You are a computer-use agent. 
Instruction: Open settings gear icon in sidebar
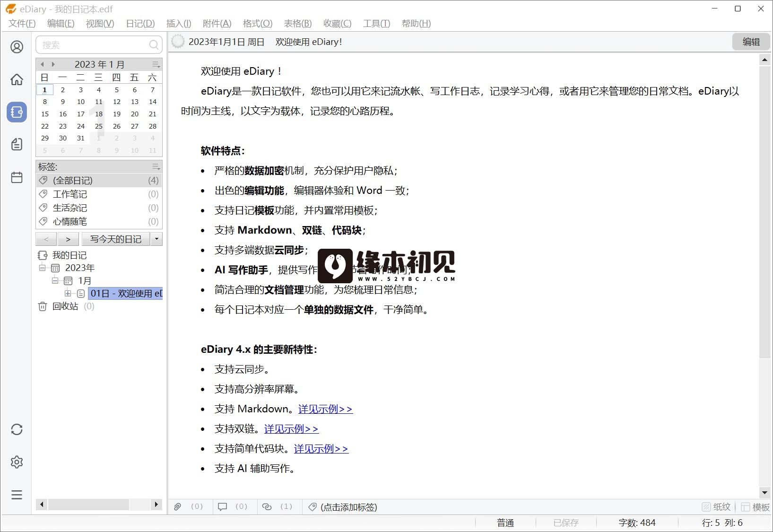point(17,462)
